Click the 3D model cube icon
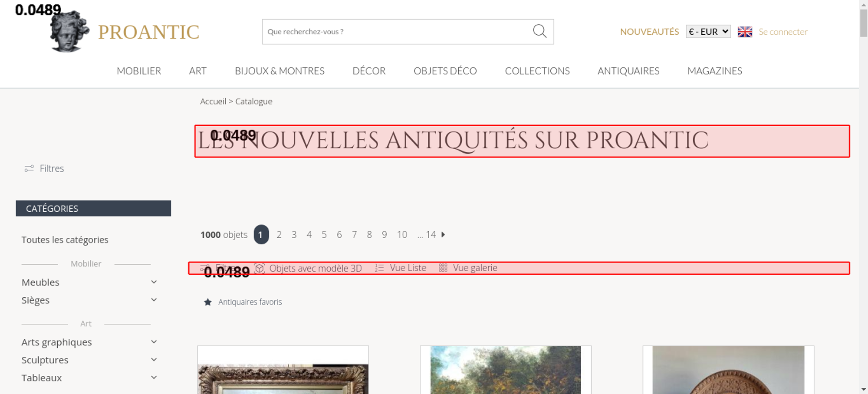This screenshot has width=868, height=394. 260,268
